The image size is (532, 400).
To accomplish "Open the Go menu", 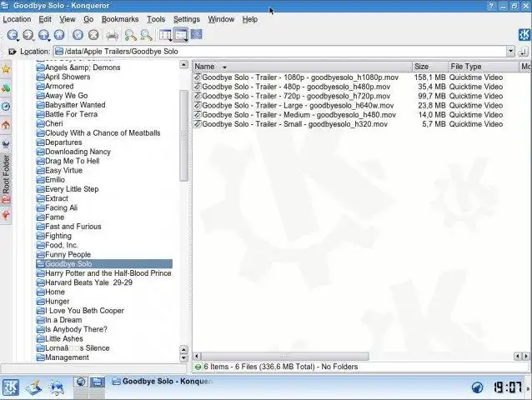I will [x=88, y=19].
